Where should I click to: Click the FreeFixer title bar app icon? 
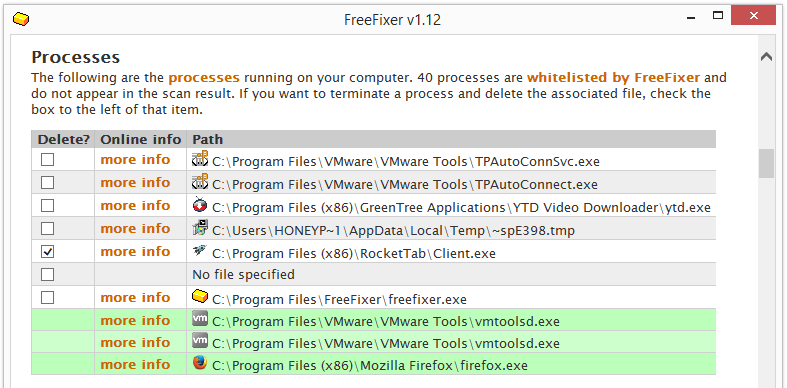(21, 19)
